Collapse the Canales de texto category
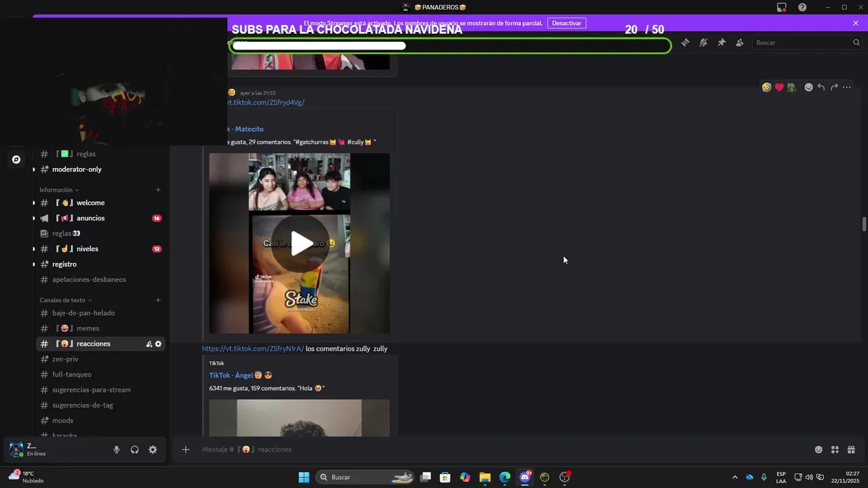Image resolution: width=868 pixels, height=488 pixels. click(x=66, y=300)
